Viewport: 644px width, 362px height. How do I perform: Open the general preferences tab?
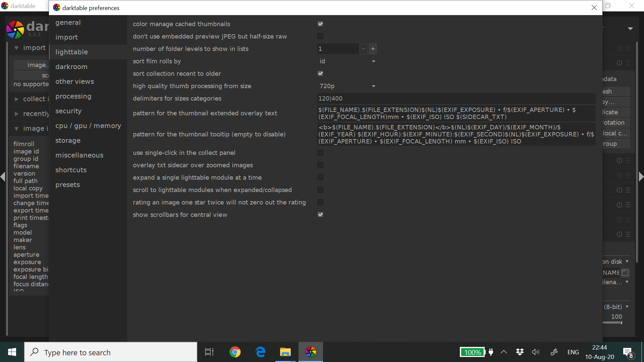68,22
